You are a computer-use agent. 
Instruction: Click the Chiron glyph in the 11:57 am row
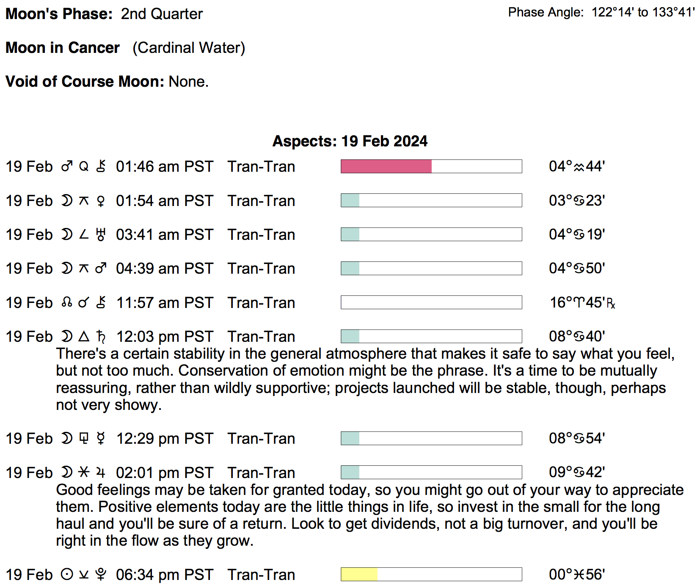click(101, 303)
